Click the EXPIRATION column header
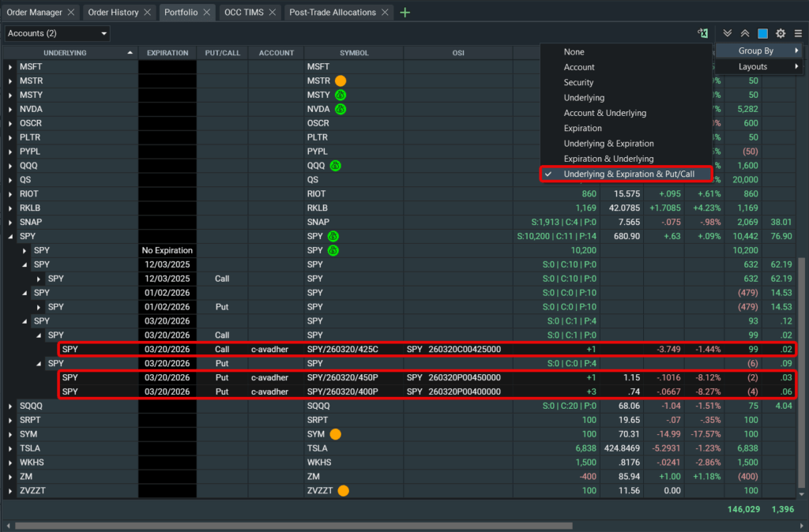Viewport: 809px width, 532px height. 167,53
